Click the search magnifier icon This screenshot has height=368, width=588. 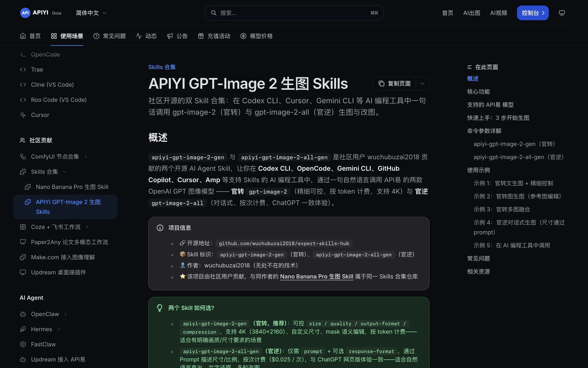(x=214, y=13)
